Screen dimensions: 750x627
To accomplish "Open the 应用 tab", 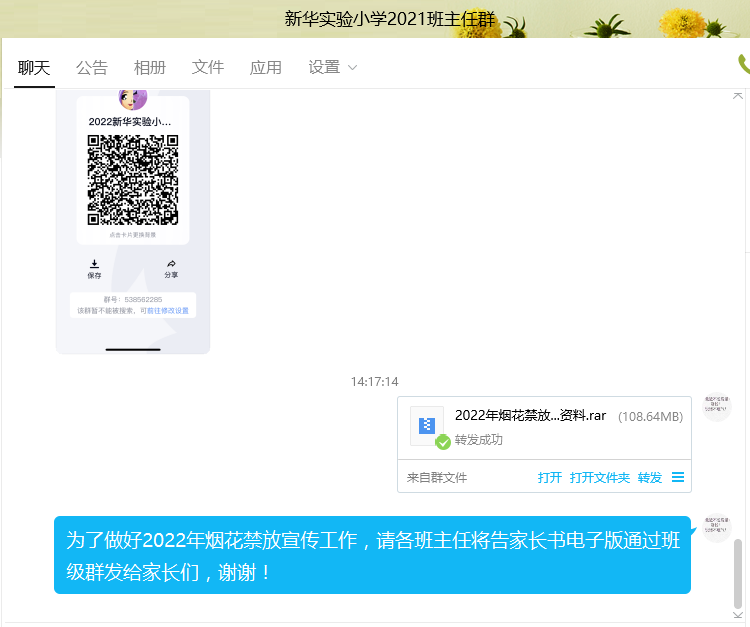I will click(265, 67).
